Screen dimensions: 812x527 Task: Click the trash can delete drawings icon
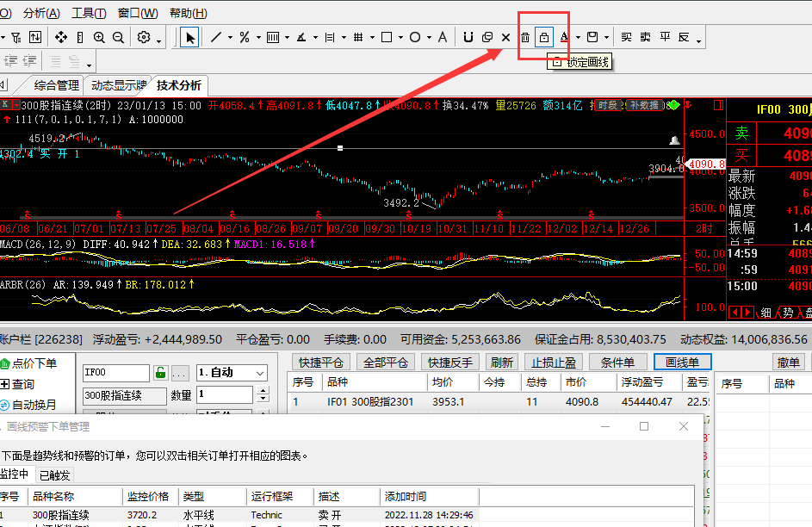pos(524,37)
